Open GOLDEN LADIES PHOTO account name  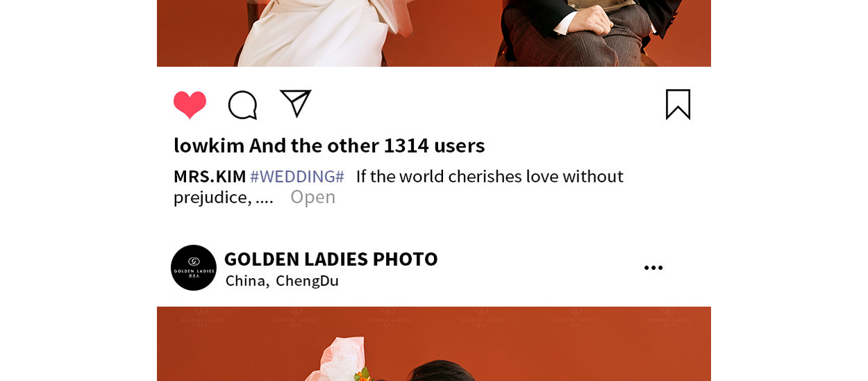[x=331, y=259]
